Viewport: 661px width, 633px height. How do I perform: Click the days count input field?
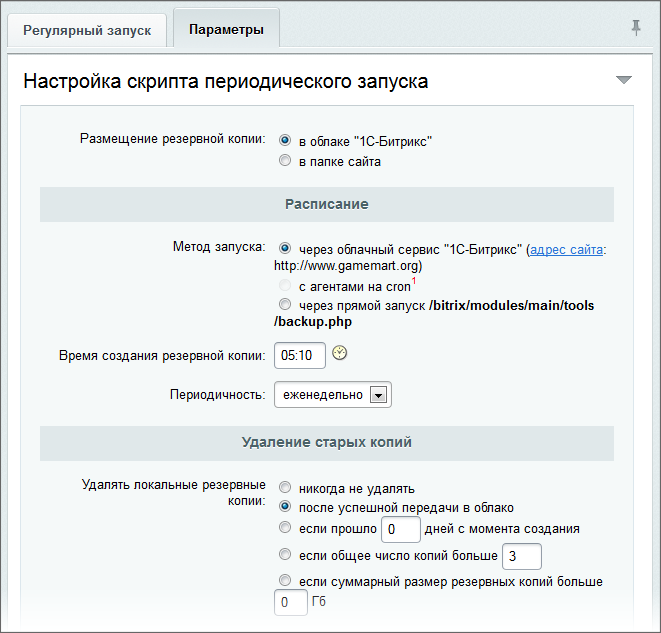pos(400,529)
